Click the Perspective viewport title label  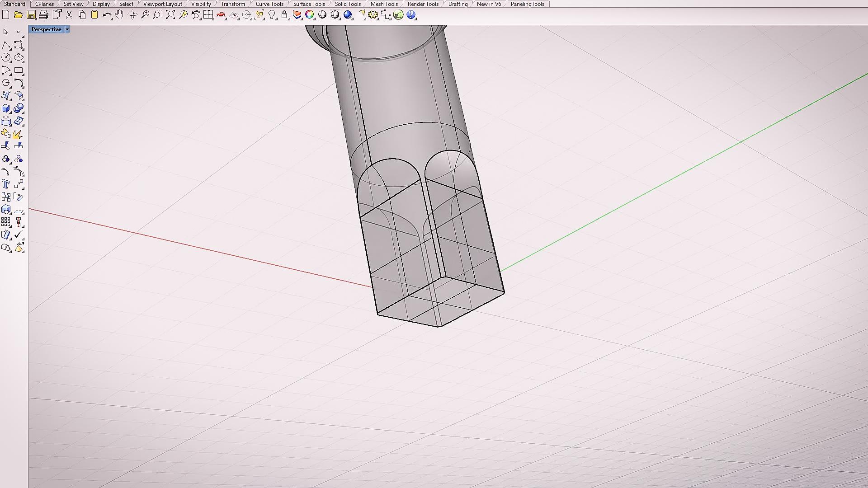click(46, 29)
